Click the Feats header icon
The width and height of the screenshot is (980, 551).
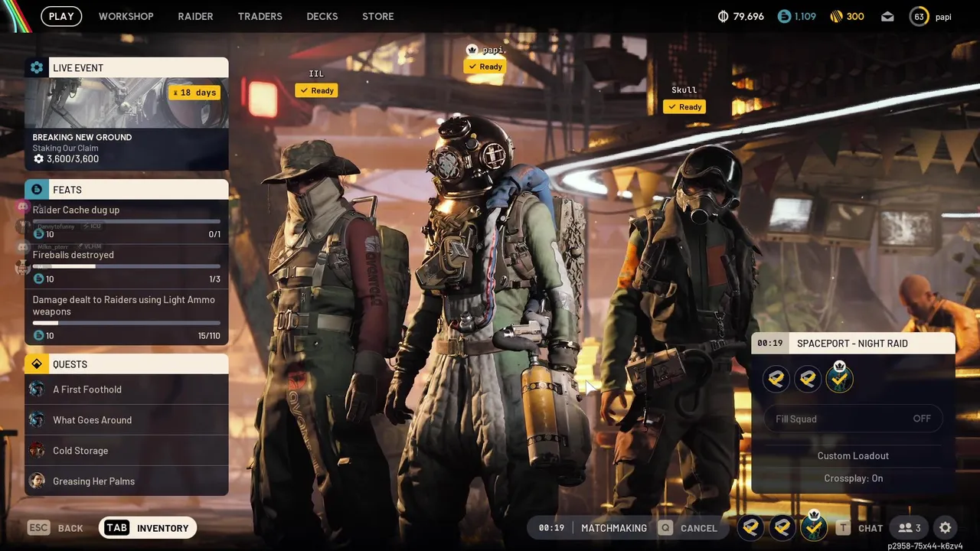pyautogui.click(x=36, y=189)
